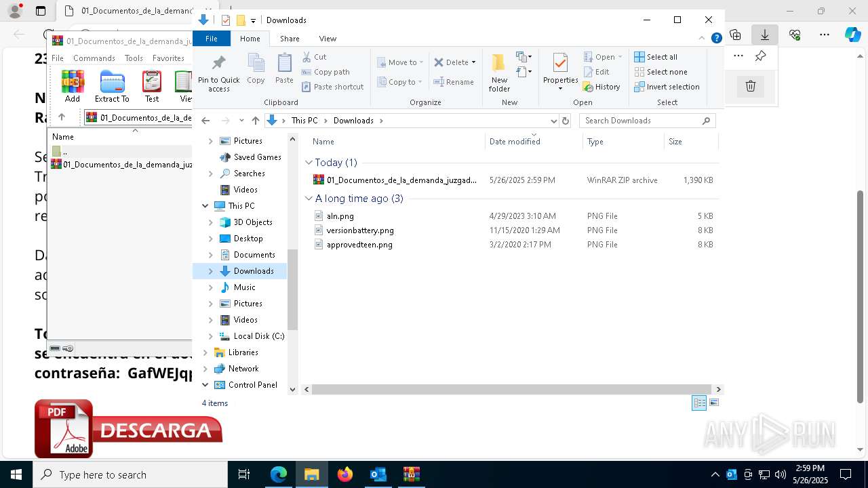Open Explorer Help question mark icon
The image size is (868, 488).
716,39
